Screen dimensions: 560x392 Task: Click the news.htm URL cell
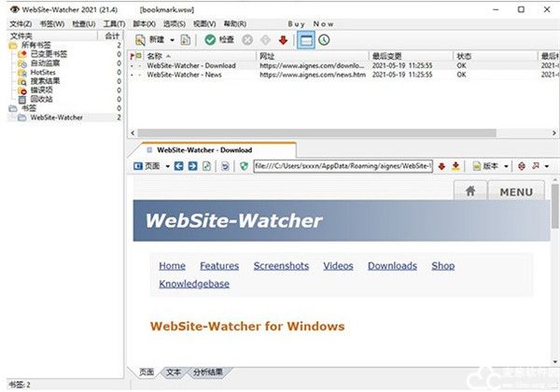click(x=313, y=75)
